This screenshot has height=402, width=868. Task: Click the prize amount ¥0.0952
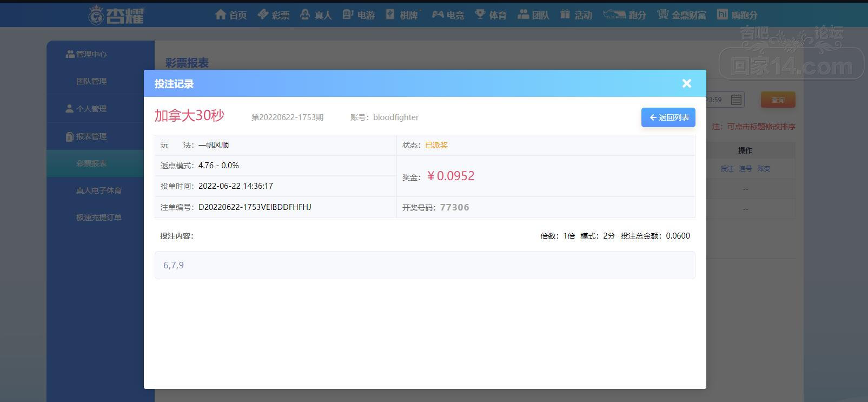450,176
